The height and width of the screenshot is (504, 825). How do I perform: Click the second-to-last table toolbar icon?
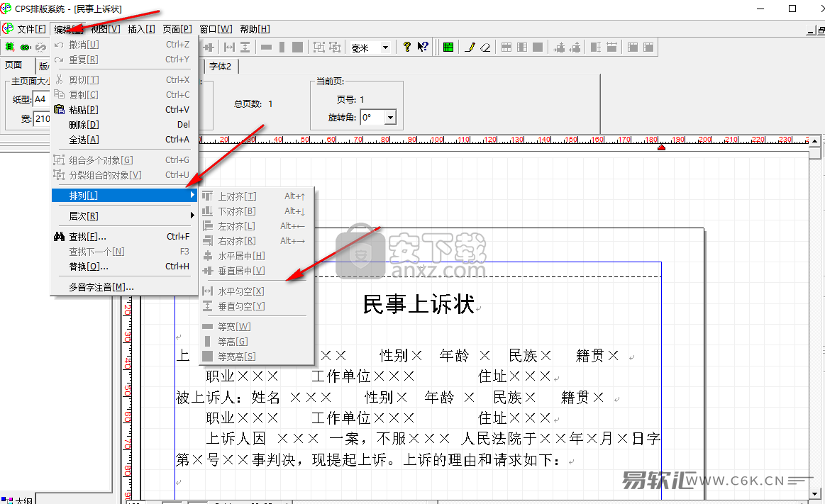(x=633, y=47)
